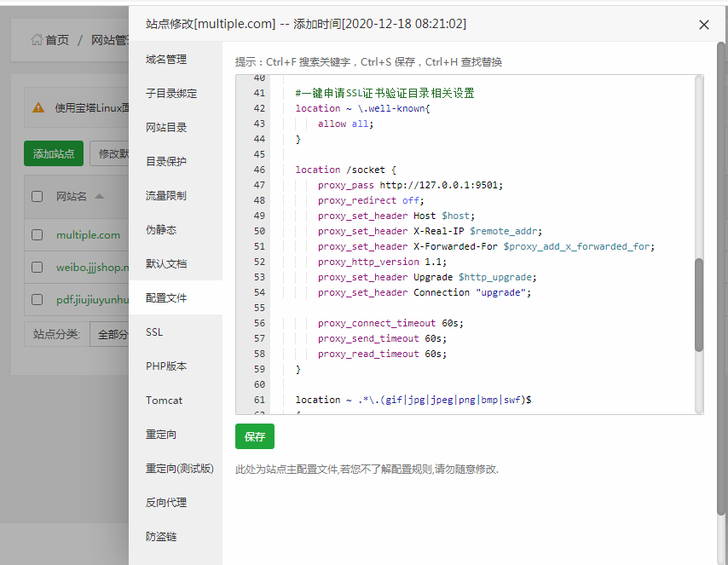Click the 首页 breadcrumb link
Image resolution: width=728 pixels, height=565 pixels.
[x=56, y=40]
